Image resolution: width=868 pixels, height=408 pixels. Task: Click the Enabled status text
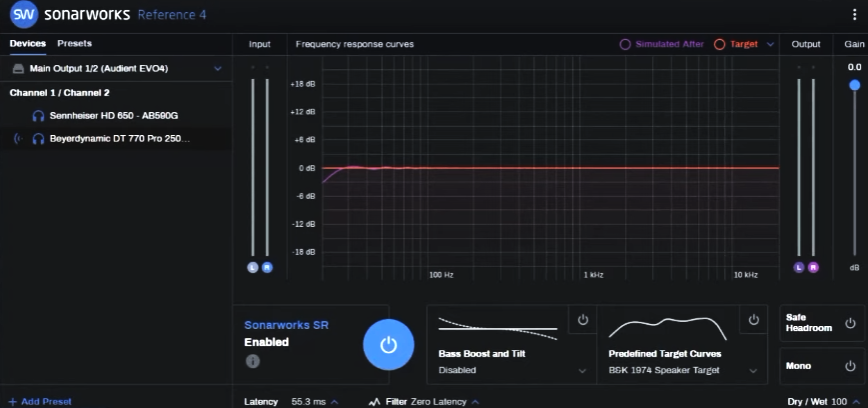tap(266, 342)
